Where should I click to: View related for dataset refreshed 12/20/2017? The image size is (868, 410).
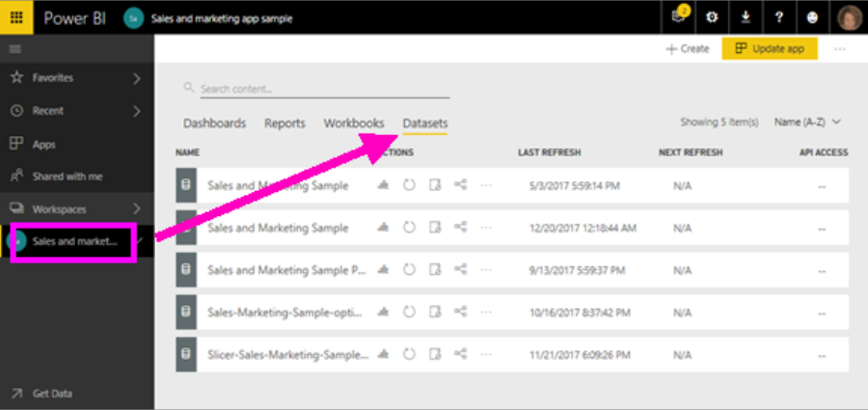461,227
